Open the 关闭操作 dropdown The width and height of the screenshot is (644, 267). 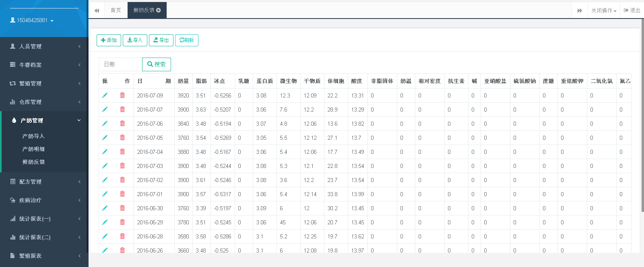coord(604,10)
